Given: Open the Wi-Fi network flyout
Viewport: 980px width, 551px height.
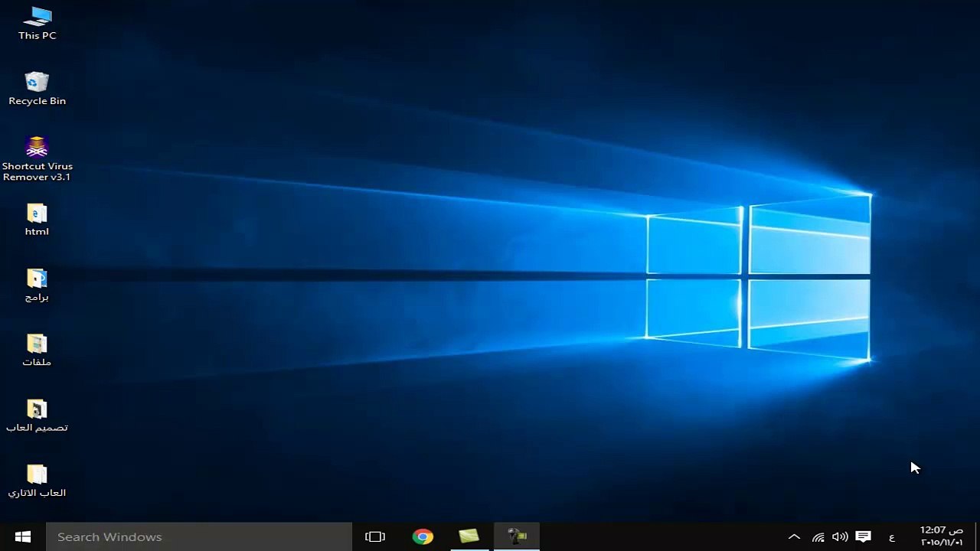Looking at the screenshot, I should pyautogui.click(x=818, y=536).
